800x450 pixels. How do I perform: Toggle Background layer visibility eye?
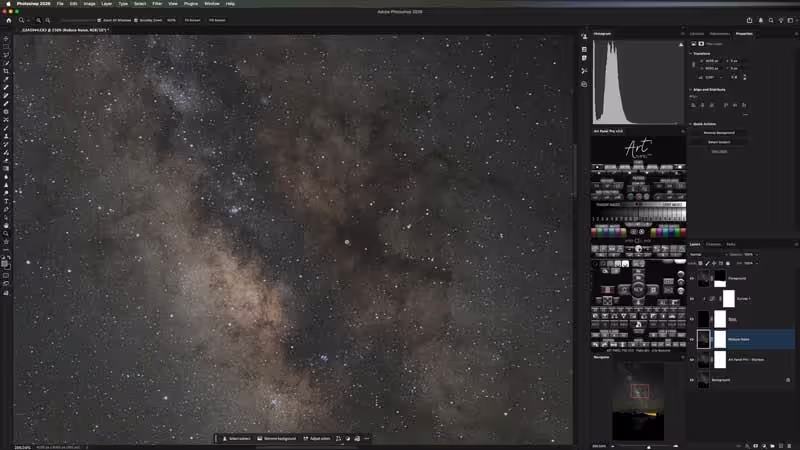coord(692,380)
